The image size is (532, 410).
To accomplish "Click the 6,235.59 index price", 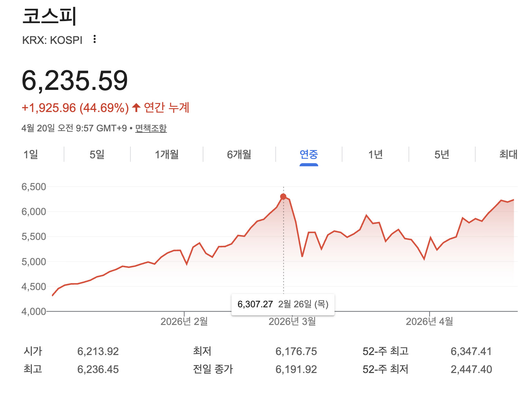I will 75,81.
